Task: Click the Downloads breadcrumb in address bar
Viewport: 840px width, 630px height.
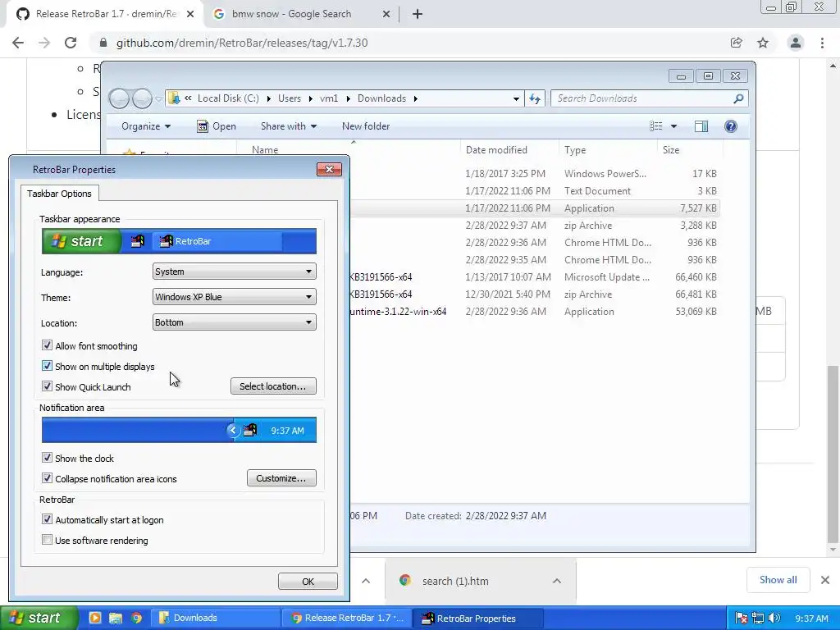Action: click(x=382, y=98)
